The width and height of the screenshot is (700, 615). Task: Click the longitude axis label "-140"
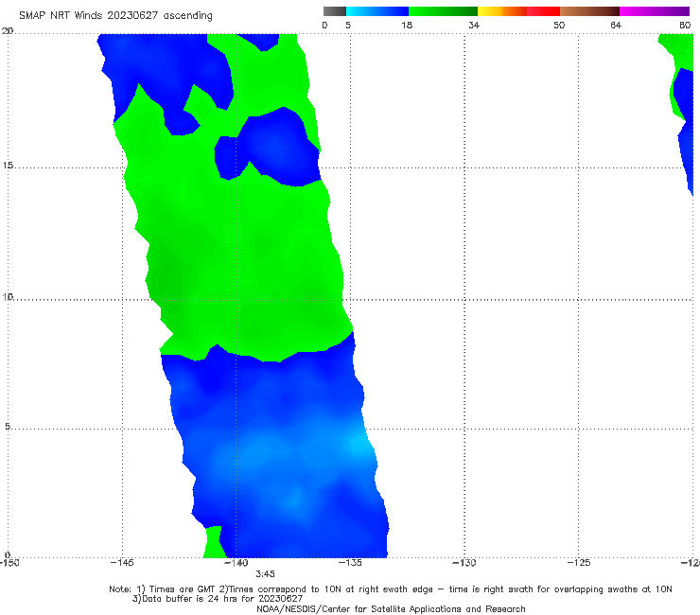[236, 563]
